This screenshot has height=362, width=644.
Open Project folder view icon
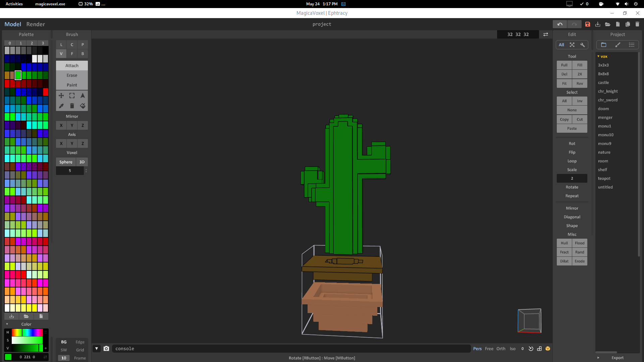click(x=604, y=45)
